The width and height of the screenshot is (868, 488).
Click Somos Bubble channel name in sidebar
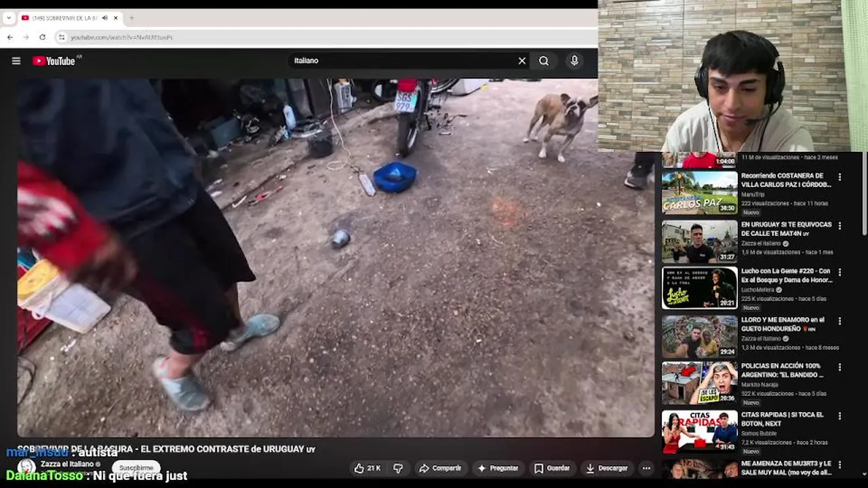tap(759, 433)
